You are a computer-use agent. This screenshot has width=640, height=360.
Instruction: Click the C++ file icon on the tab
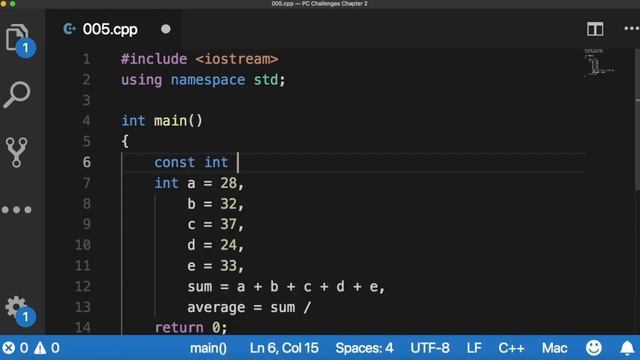click(x=69, y=29)
